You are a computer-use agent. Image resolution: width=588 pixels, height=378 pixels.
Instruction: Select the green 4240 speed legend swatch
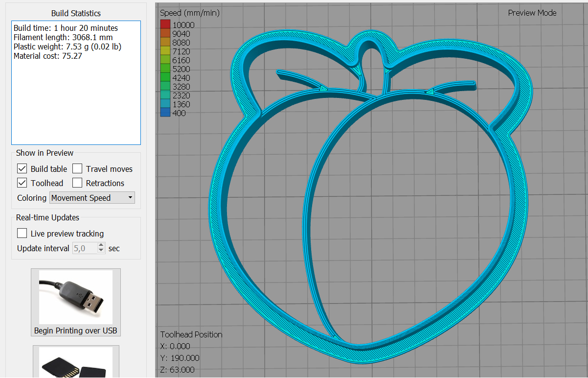[165, 78]
